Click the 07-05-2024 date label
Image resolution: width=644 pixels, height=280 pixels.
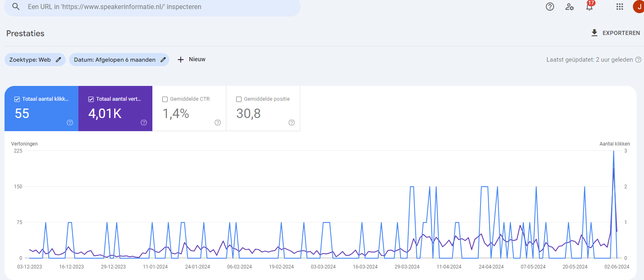point(533,267)
